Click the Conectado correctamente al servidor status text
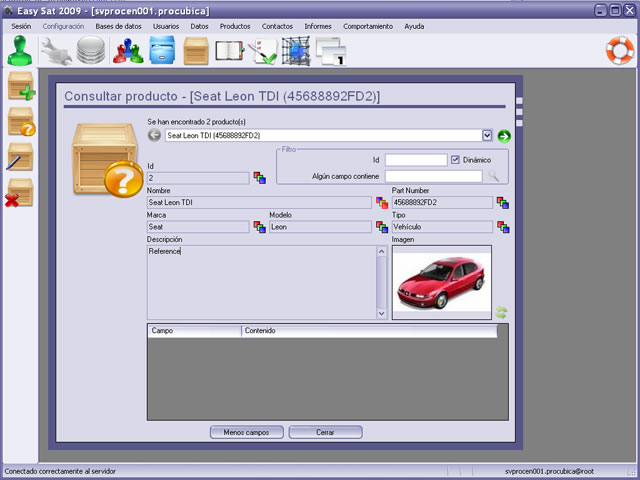Screen dimensions: 640x480 point(60,471)
